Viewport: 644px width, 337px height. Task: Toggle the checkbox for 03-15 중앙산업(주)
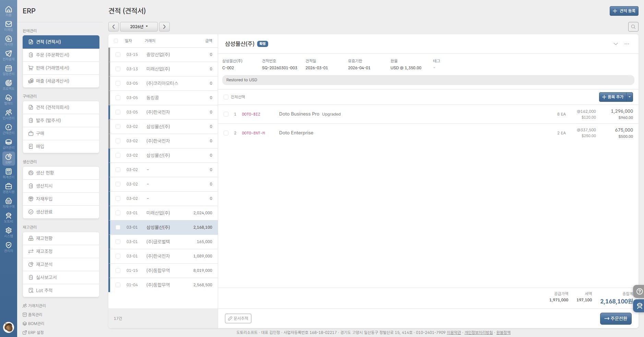pyautogui.click(x=118, y=55)
